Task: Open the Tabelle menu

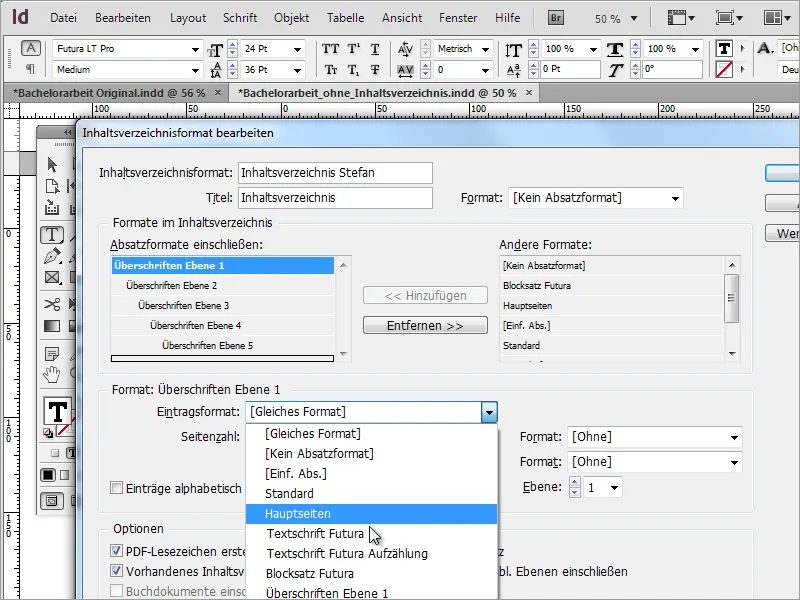Action: 345,18
